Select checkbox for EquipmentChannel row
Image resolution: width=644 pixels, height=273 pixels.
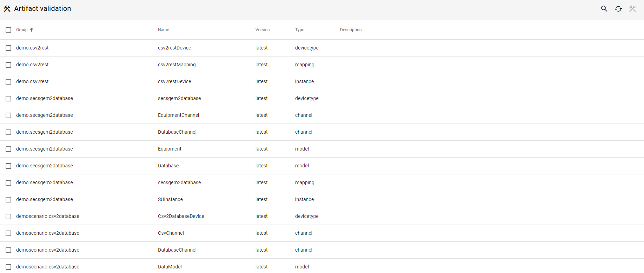tap(8, 115)
